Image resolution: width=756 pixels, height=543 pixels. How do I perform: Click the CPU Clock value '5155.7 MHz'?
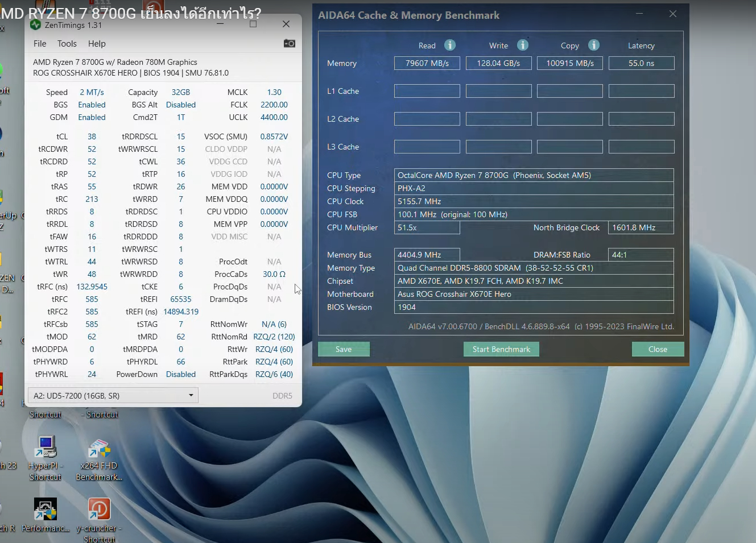[x=534, y=201]
